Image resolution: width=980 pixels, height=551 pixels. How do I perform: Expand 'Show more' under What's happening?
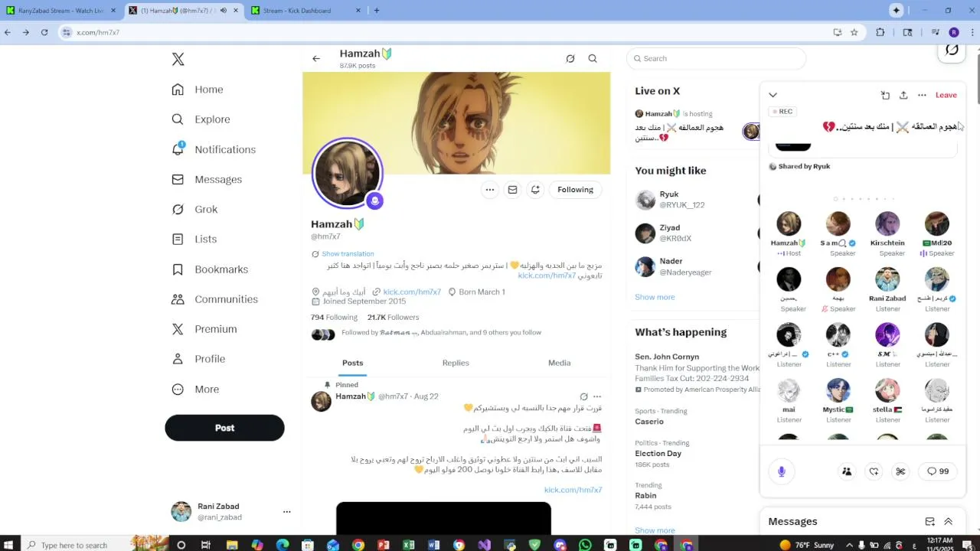pyautogui.click(x=655, y=530)
